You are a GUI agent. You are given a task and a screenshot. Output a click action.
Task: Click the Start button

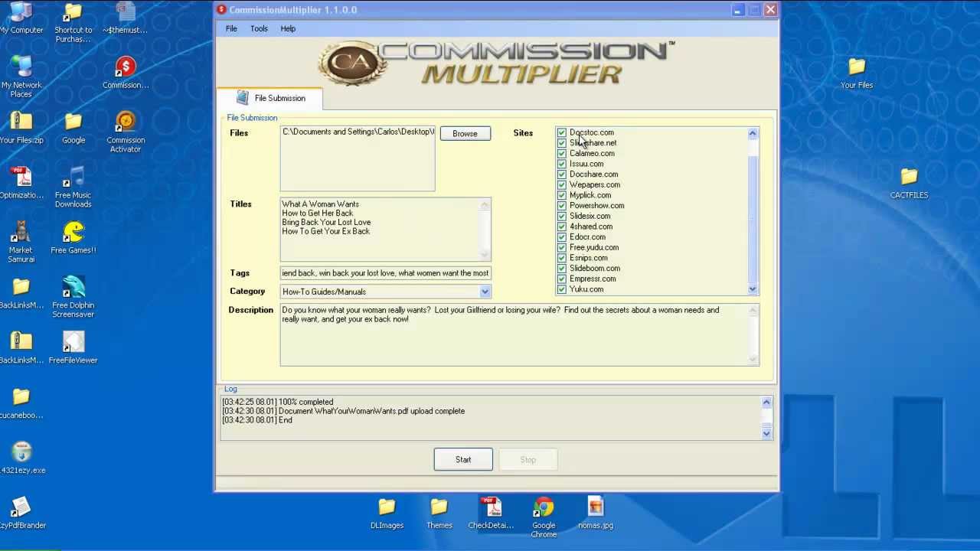coord(463,460)
